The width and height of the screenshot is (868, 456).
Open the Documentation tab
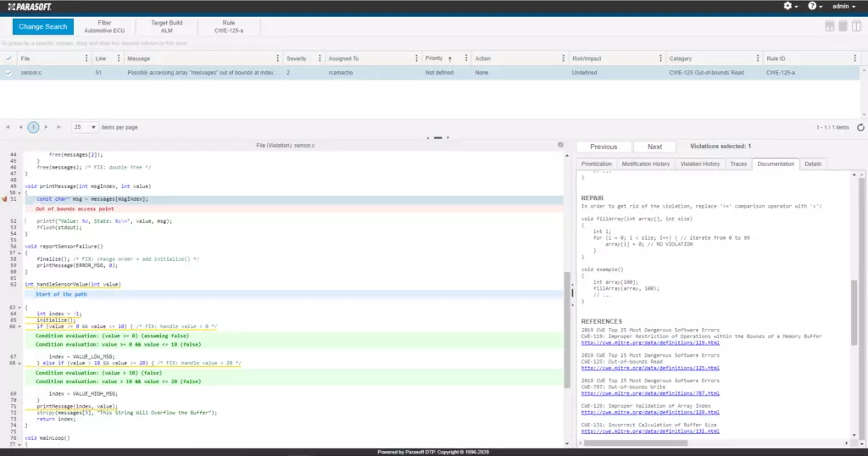point(776,164)
